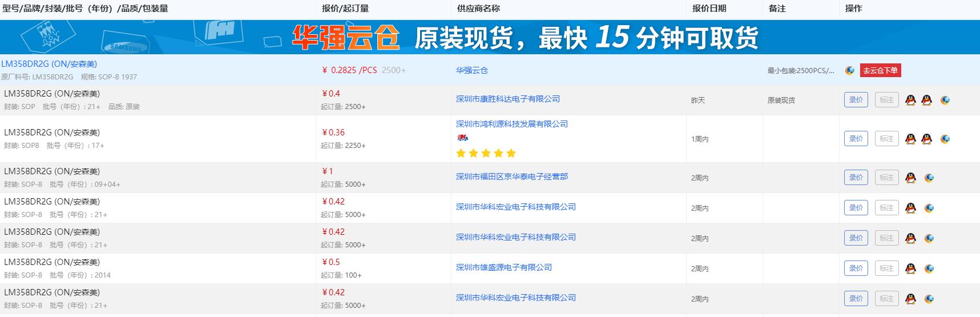Click 标注 button for 鸿利源 row
This screenshot has width=980, height=317.
886,139
